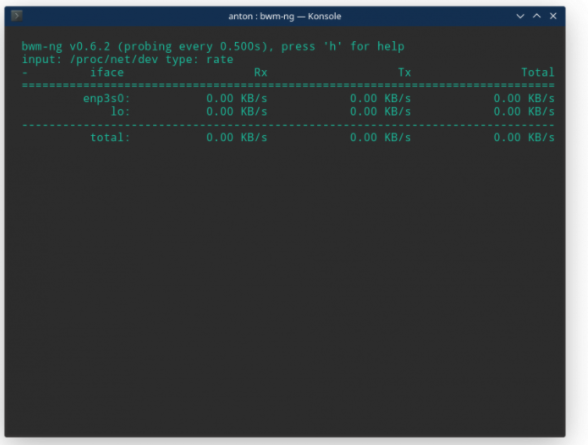Select the lo interface row label

tap(120, 111)
